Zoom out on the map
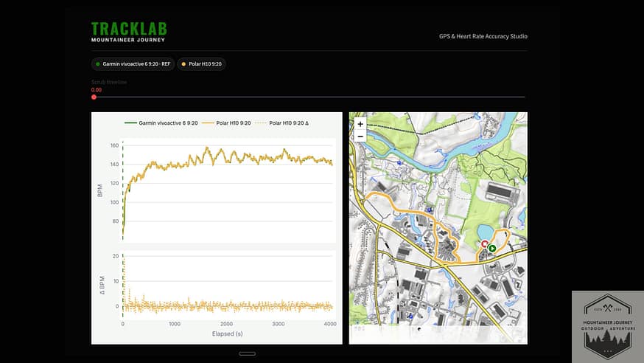This screenshot has height=363, width=644. point(360,136)
